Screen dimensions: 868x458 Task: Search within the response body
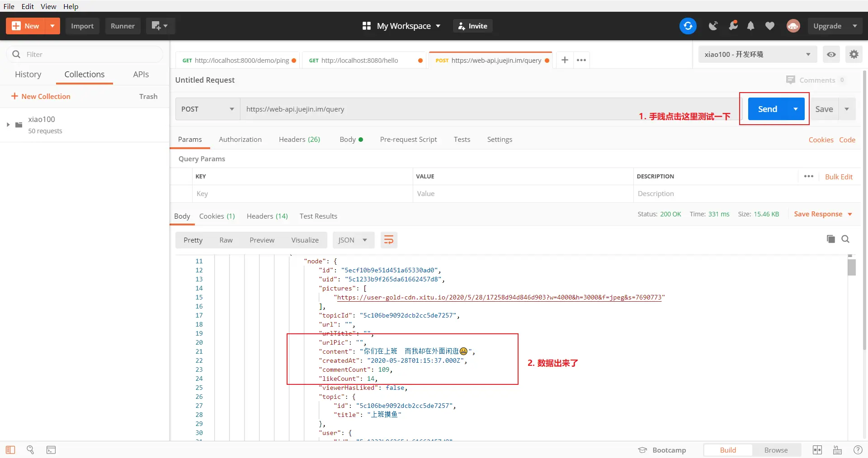[x=845, y=239]
